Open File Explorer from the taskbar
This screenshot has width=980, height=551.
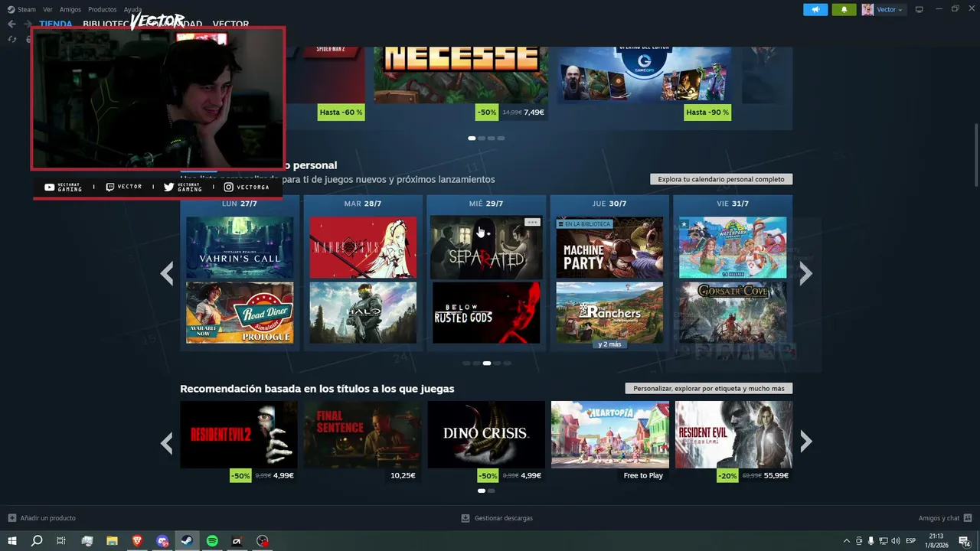click(x=112, y=541)
